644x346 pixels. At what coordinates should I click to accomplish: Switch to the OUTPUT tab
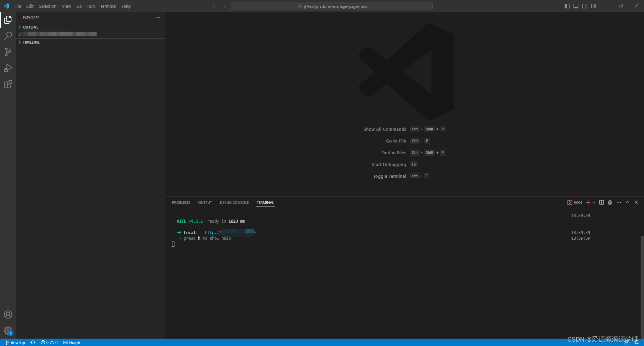point(205,203)
